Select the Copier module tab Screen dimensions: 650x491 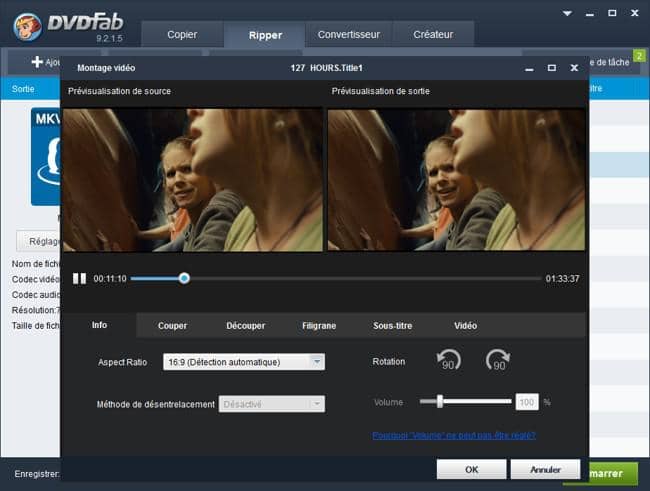tap(182, 34)
